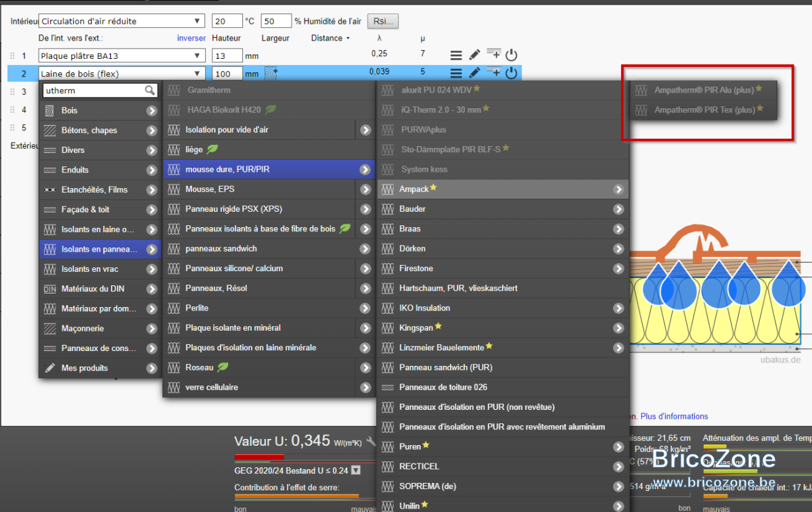Open the Laine de bois (flex) material dropdown
812x512 pixels.
click(x=122, y=73)
